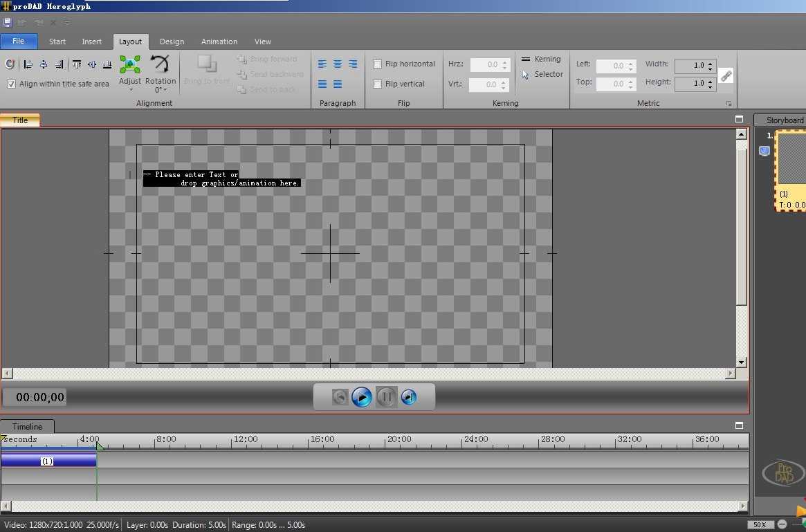Select the storyboard thumbnail (1)
Viewport: 806px width, 532px height.
point(791,170)
